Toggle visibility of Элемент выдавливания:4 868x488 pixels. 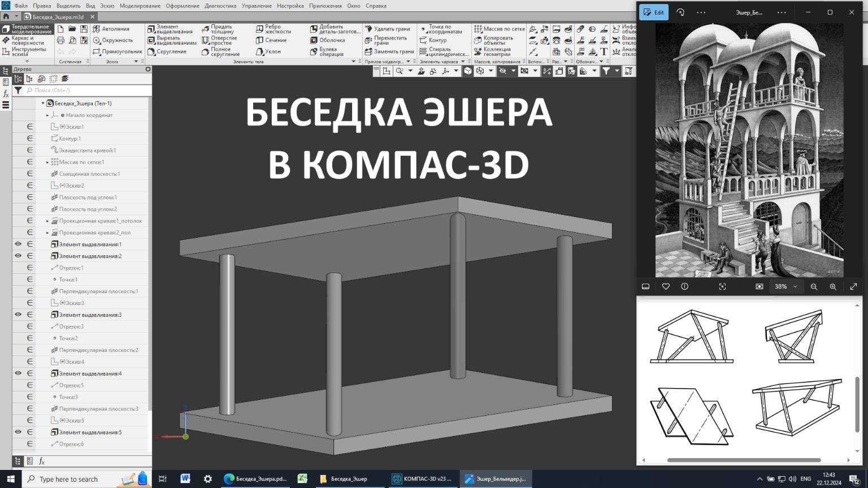[x=18, y=373]
